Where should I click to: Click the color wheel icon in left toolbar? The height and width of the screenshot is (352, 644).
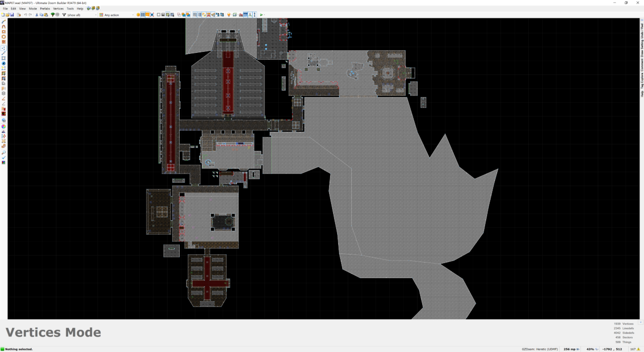point(4,126)
